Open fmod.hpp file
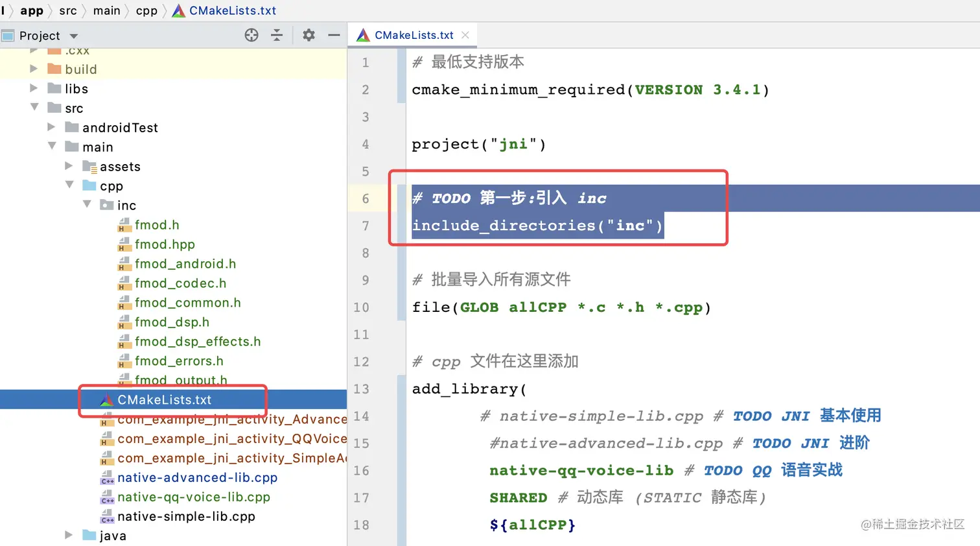This screenshot has width=980, height=546. point(165,244)
